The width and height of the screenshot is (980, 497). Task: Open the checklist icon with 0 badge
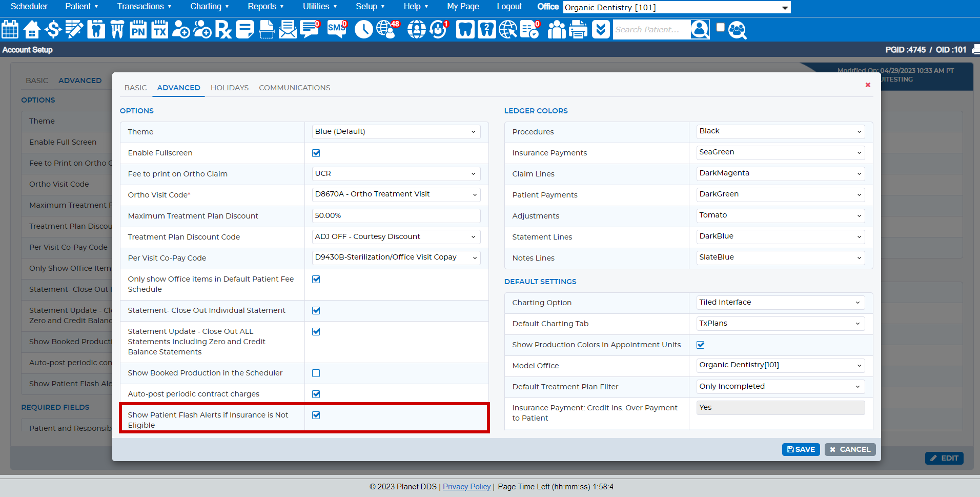pyautogui.click(x=530, y=29)
